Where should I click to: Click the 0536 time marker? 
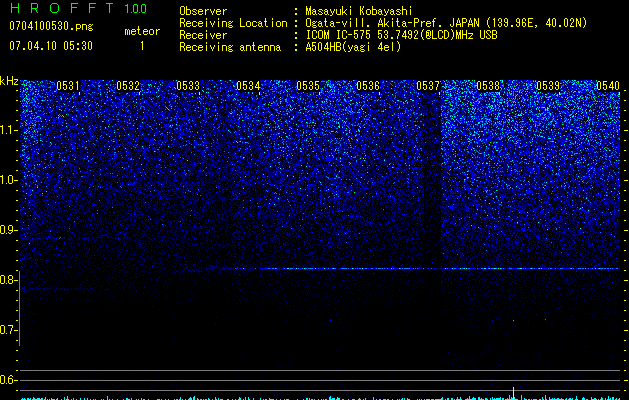pyautogui.click(x=368, y=85)
